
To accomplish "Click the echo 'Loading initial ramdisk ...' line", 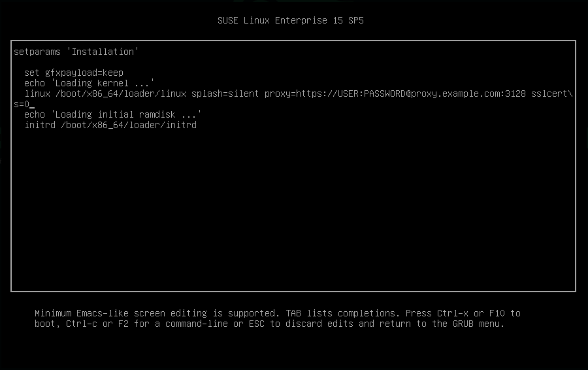I will (112, 114).
